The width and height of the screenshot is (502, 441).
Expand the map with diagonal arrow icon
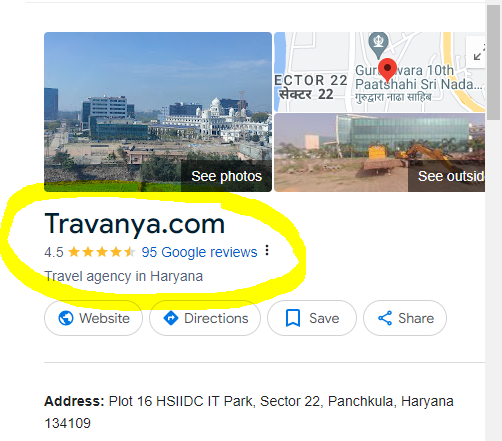tap(478, 53)
